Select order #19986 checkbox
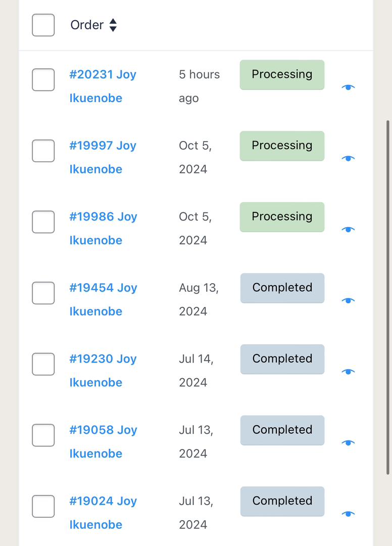 pos(43,222)
